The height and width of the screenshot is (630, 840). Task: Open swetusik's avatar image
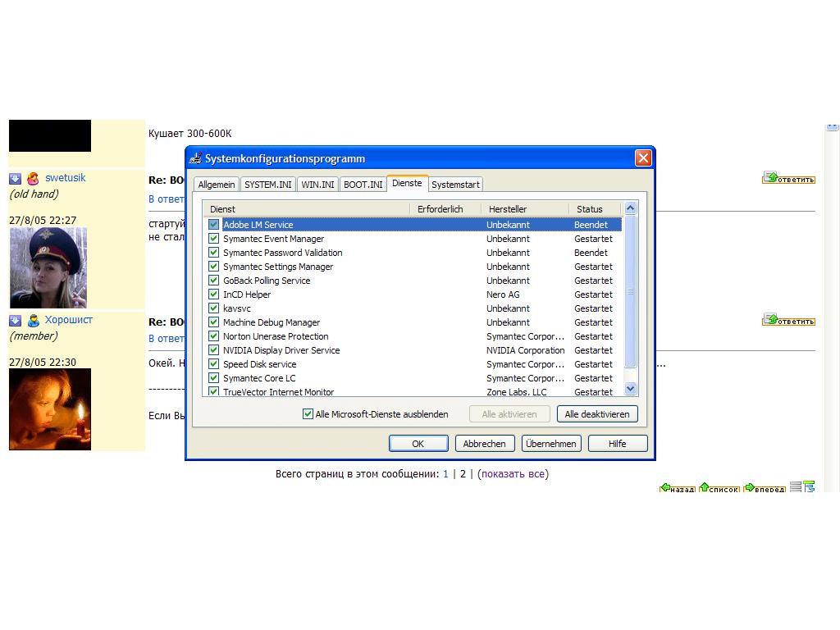click(48, 268)
